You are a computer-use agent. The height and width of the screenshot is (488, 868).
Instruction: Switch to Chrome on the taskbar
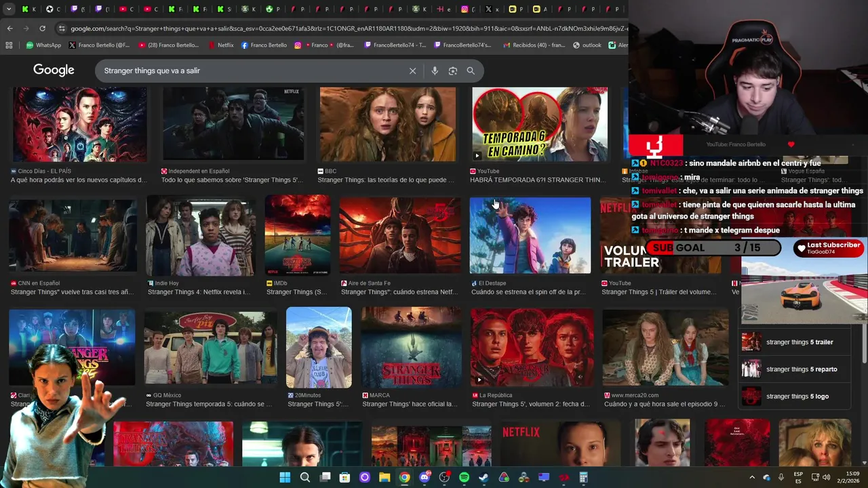404,477
